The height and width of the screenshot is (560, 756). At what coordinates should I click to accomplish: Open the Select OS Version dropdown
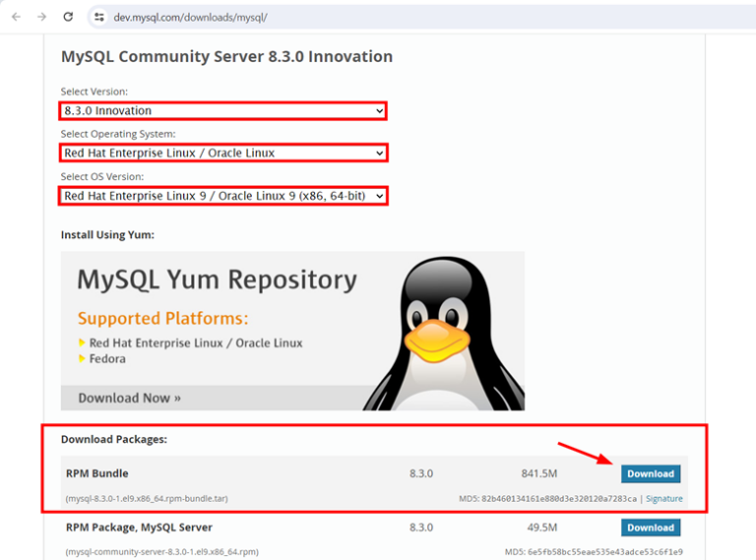223,196
